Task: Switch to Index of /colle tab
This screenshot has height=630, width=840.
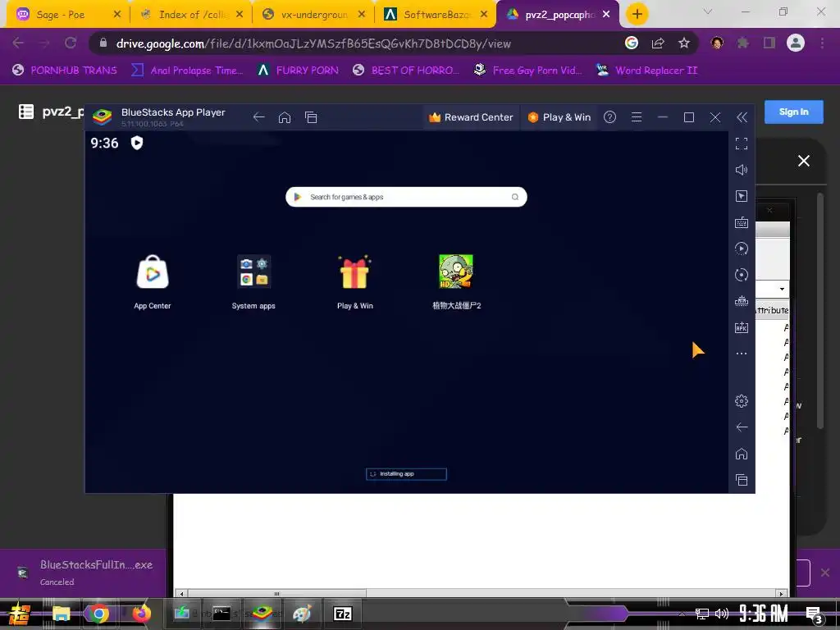Action: tap(190, 15)
